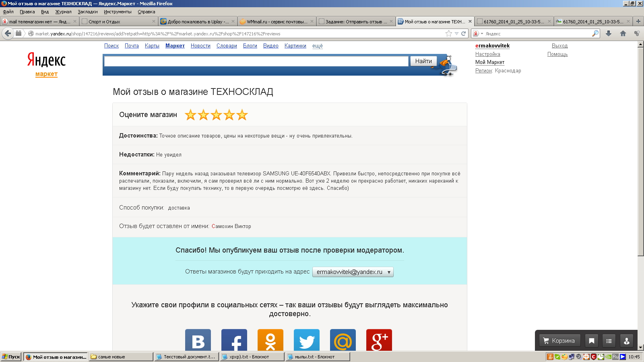Screen dimensions: 644x362
Task: Open the Словари link
Action: (x=227, y=46)
